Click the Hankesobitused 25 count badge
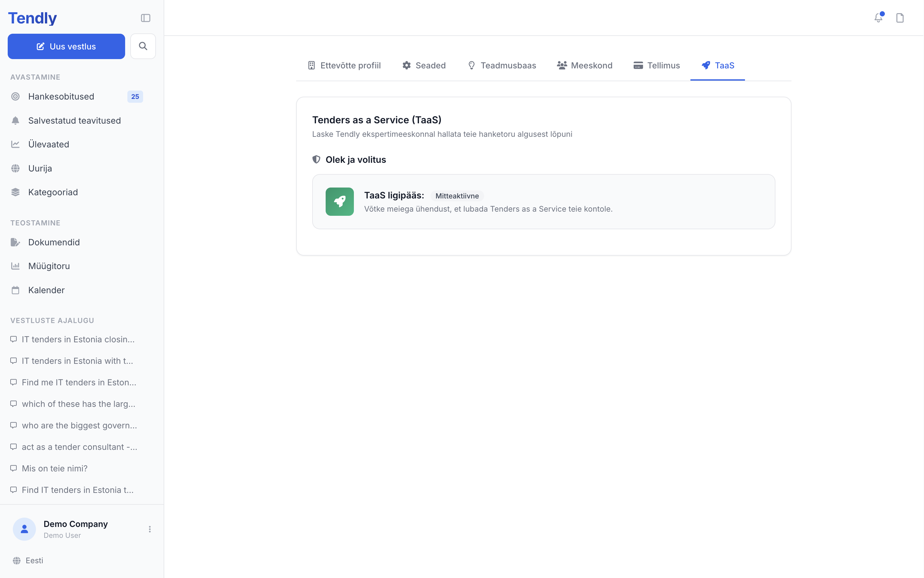The image size is (924, 578). [x=135, y=96]
